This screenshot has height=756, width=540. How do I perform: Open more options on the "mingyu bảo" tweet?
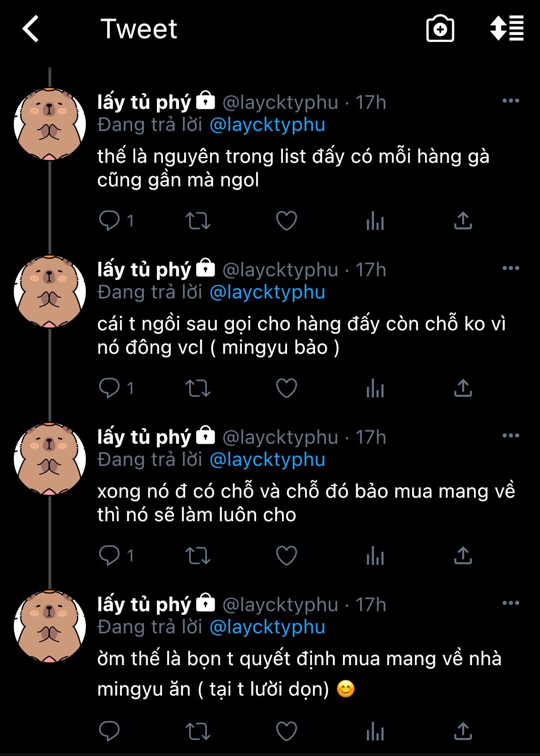[x=510, y=268]
